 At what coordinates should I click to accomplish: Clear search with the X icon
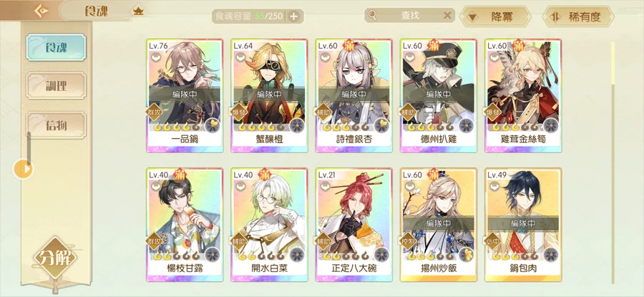pyautogui.click(x=447, y=16)
